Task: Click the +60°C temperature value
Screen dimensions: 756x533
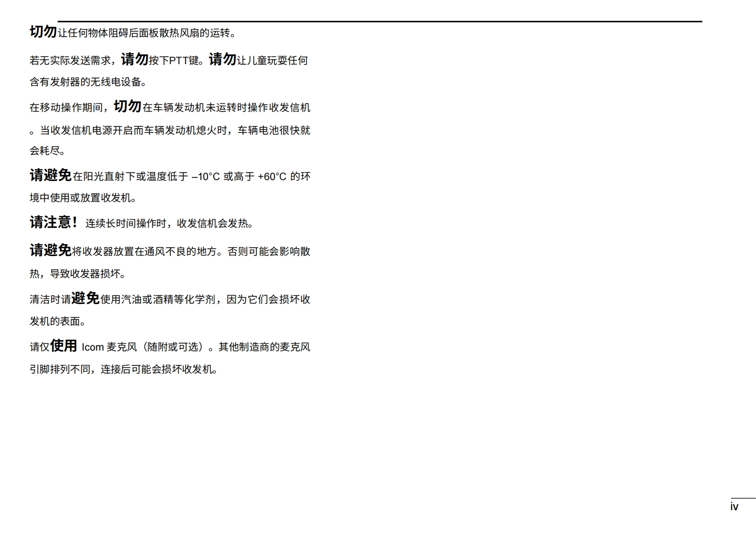Action: (272, 177)
